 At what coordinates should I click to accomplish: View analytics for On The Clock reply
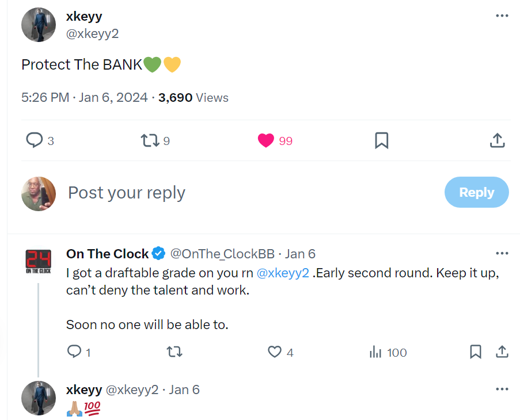[376, 352]
